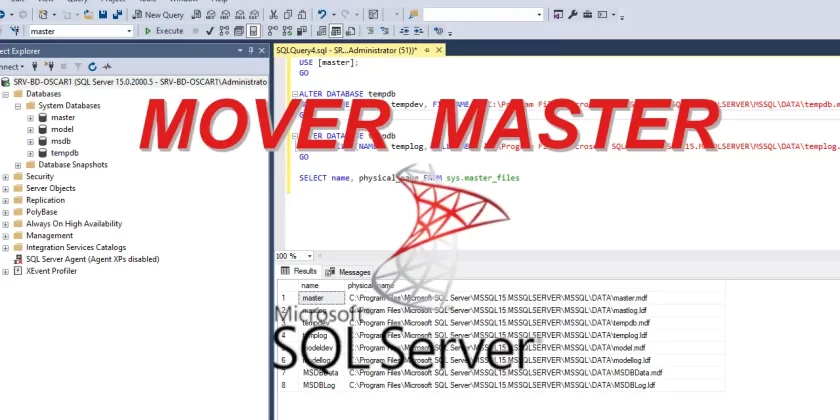Switch to the Results tab
This screenshot has height=420, width=840.
[299, 272]
